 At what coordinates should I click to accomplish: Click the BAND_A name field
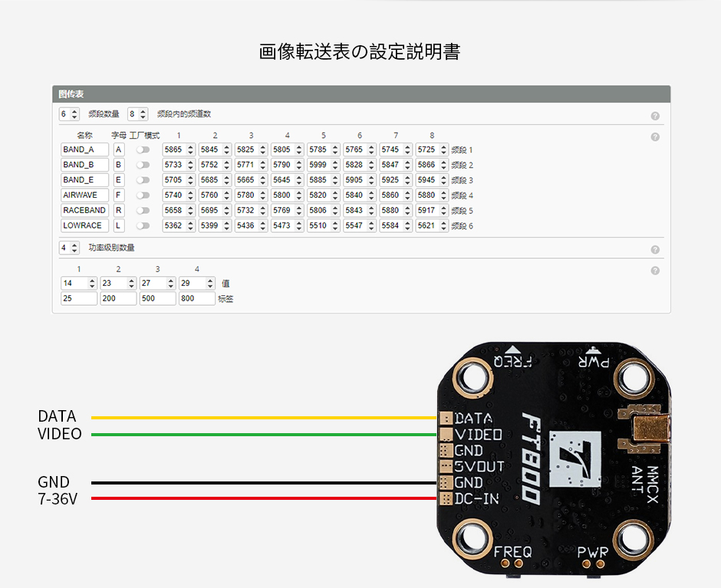(84, 149)
